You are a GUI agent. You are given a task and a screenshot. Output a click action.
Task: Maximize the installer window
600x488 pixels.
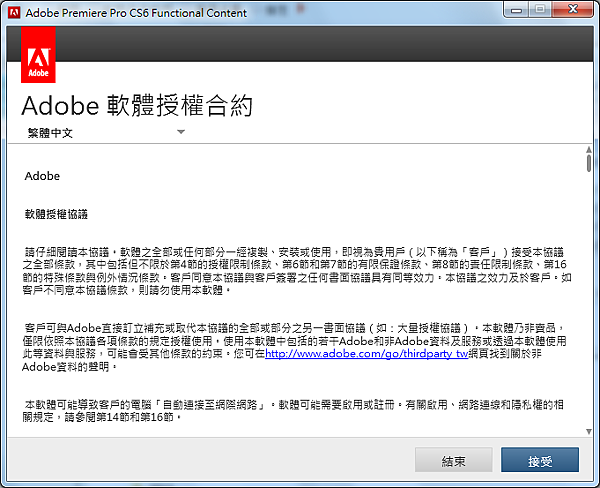pos(540,10)
